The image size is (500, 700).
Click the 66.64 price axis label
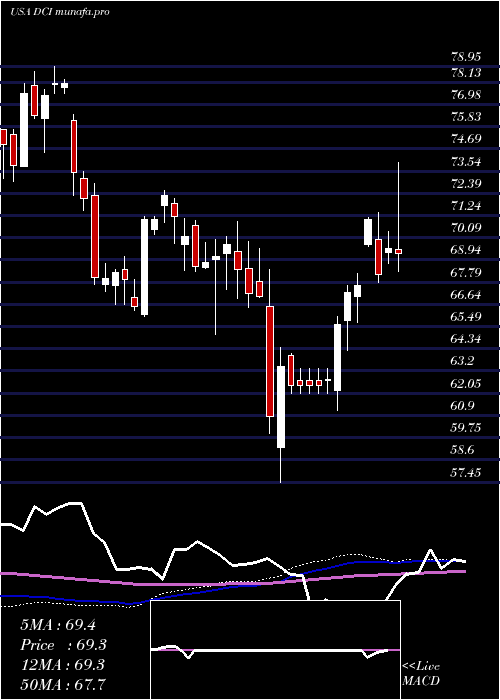[x=467, y=295]
